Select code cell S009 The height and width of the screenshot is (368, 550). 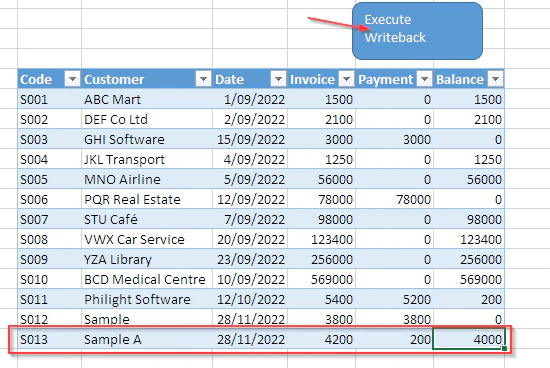49,259
